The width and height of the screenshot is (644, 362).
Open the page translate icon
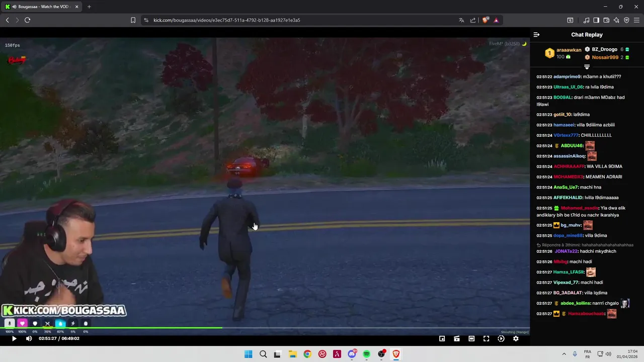(461, 20)
